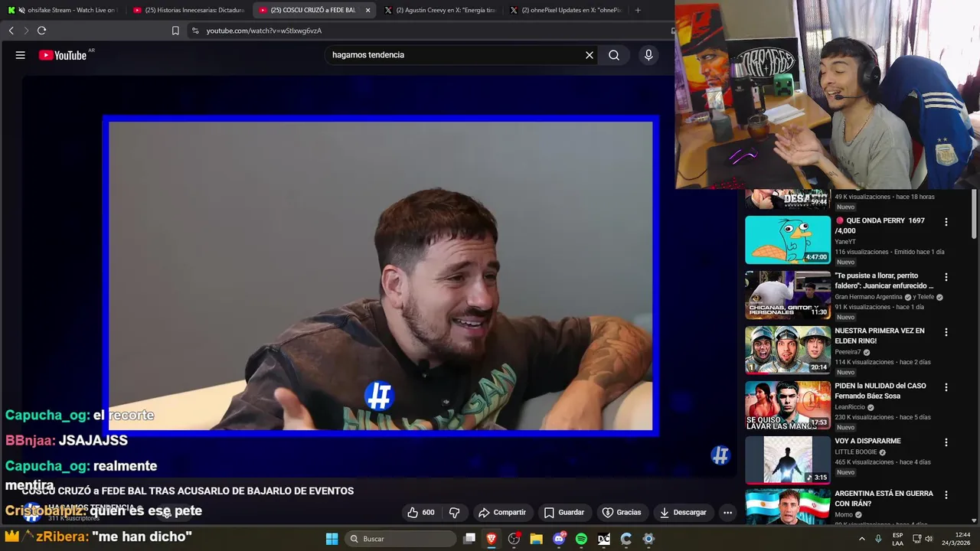
Task: Reload the current browser page
Action: [x=41, y=31]
